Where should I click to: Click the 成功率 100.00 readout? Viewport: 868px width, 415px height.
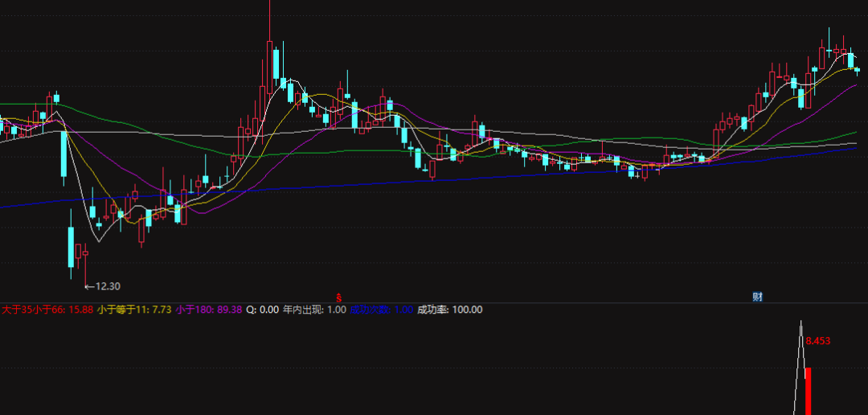[450, 310]
